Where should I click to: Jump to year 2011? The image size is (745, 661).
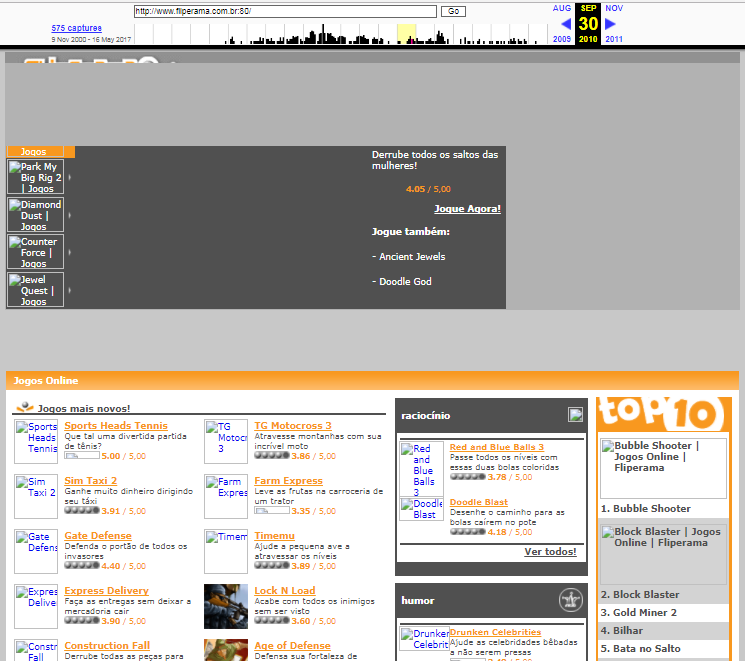[x=614, y=39]
